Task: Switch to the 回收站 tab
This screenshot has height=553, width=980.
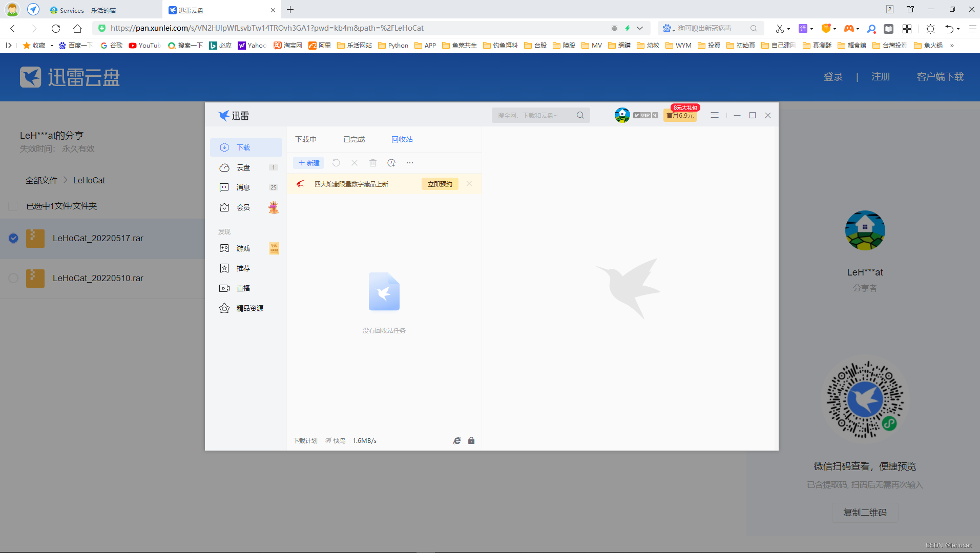Action: point(402,139)
